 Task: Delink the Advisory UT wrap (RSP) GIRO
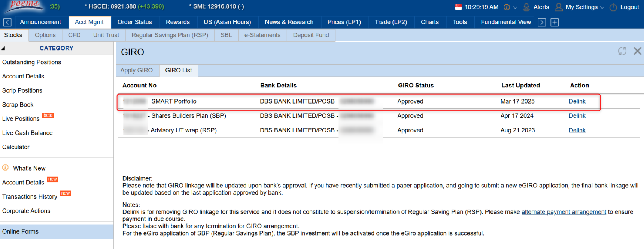click(577, 130)
